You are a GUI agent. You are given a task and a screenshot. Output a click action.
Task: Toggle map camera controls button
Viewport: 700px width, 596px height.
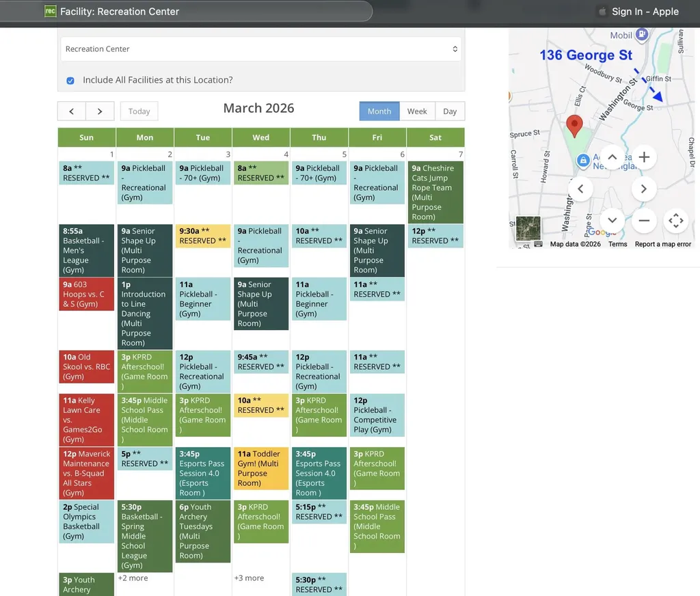click(675, 220)
